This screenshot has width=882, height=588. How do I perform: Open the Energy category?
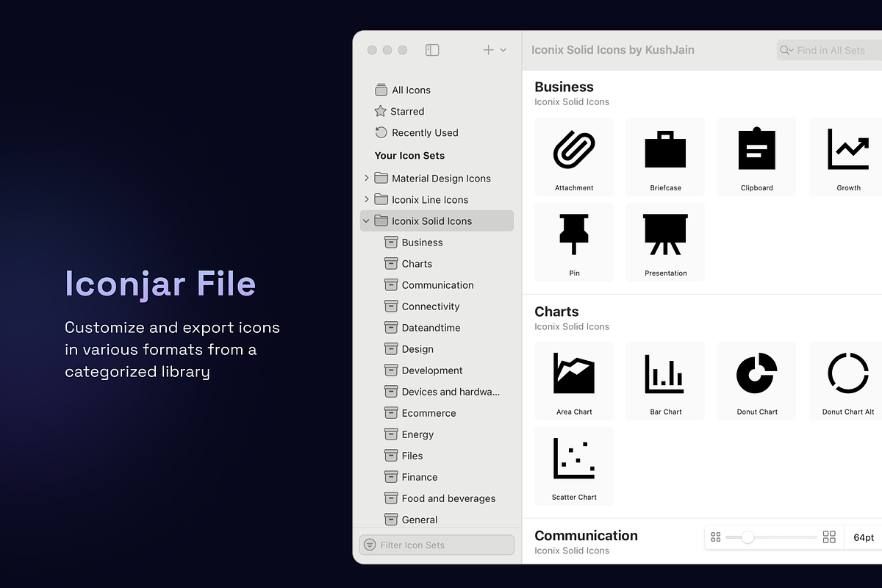(409, 434)
